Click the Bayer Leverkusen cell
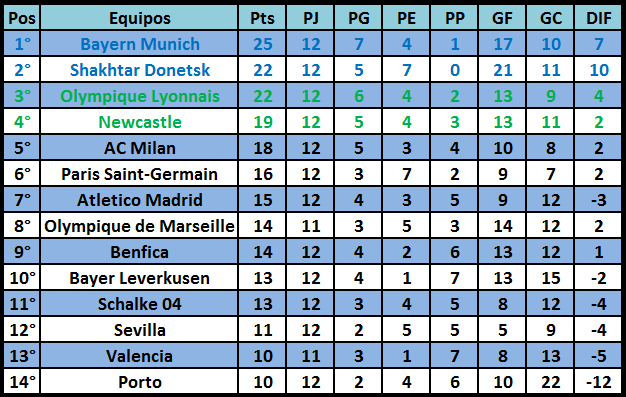 tap(139, 278)
